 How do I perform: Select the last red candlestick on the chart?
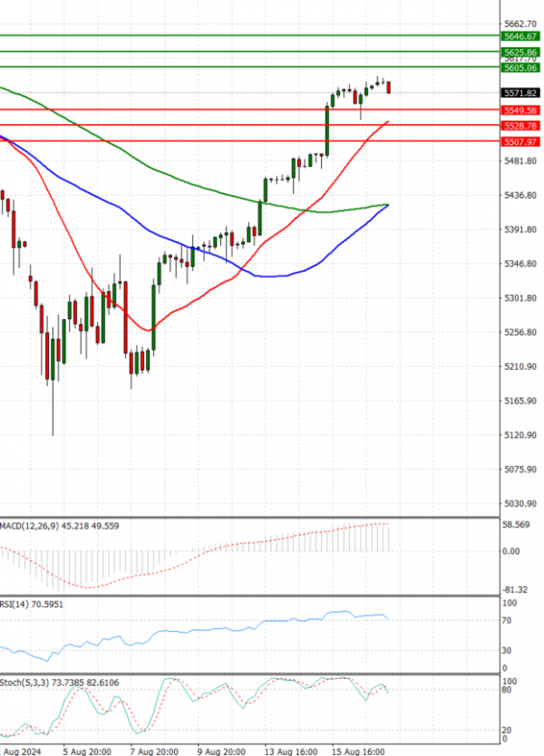pos(388,87)
